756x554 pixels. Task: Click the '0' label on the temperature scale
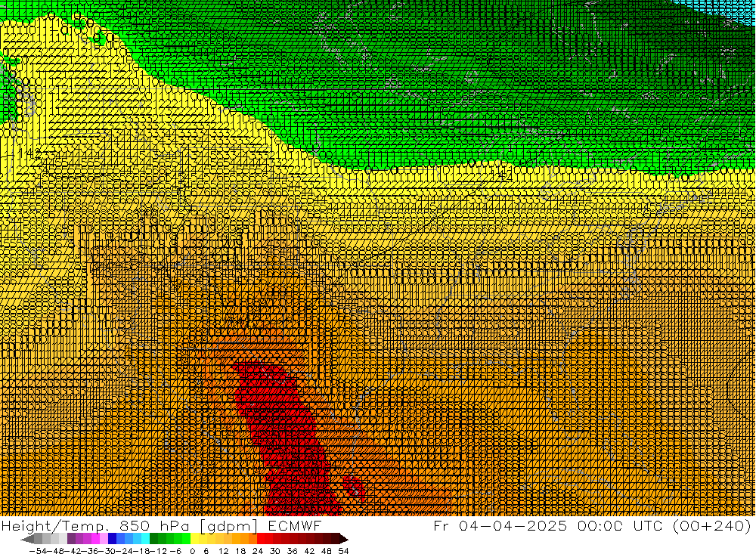tap(192, 551)
